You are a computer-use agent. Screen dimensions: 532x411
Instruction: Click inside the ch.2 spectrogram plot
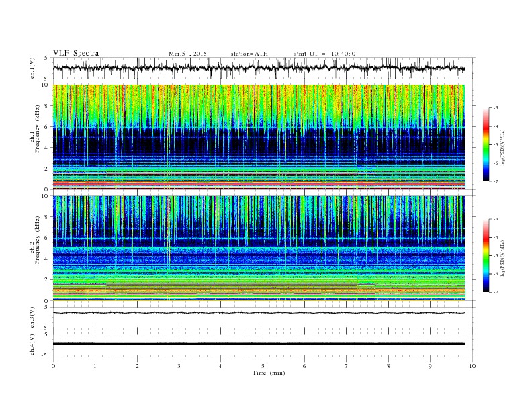coord(259,248)
